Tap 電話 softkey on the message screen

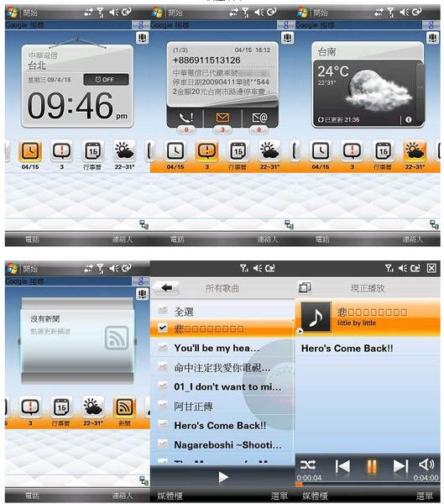(177, 239)
